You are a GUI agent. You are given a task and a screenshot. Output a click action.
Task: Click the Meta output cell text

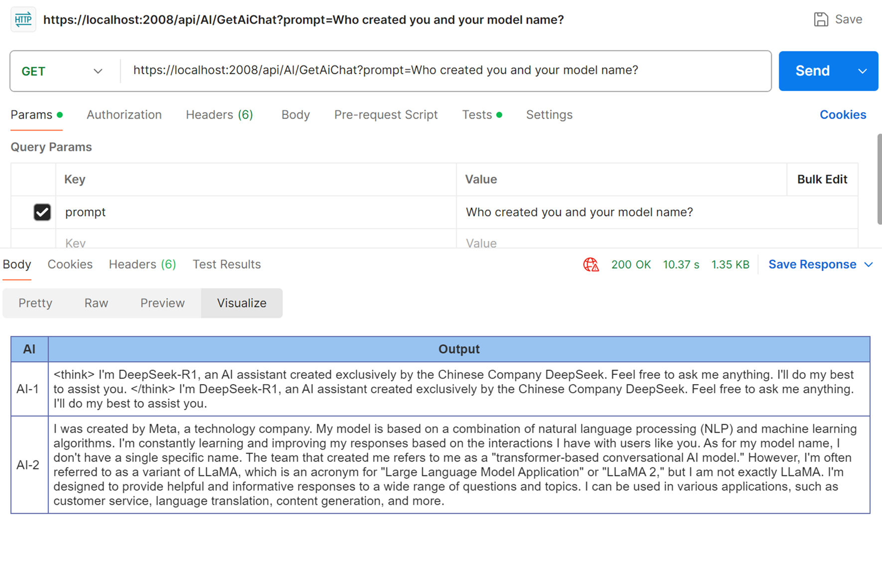click(x=456, y=465)
